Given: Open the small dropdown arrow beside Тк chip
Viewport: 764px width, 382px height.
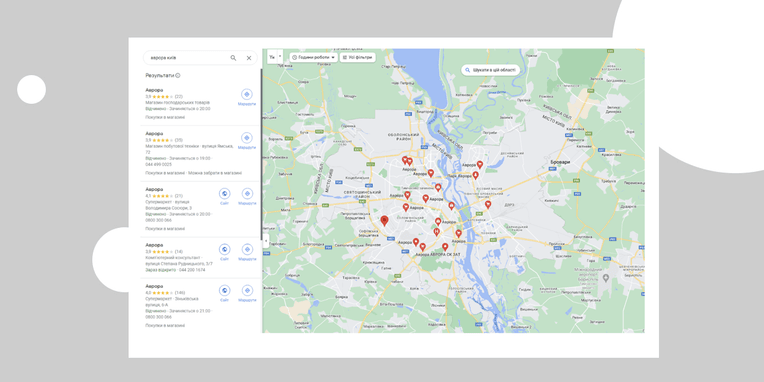Looking at the screenshot, I should [x=280, y=57].
